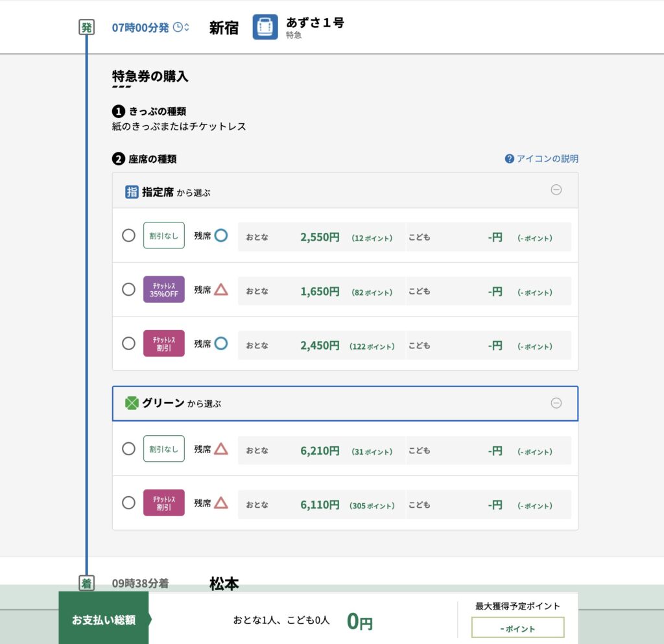664x644 pixels.
Task: Open the 07時00分発 departure time selector
Action: pos(141,28)
